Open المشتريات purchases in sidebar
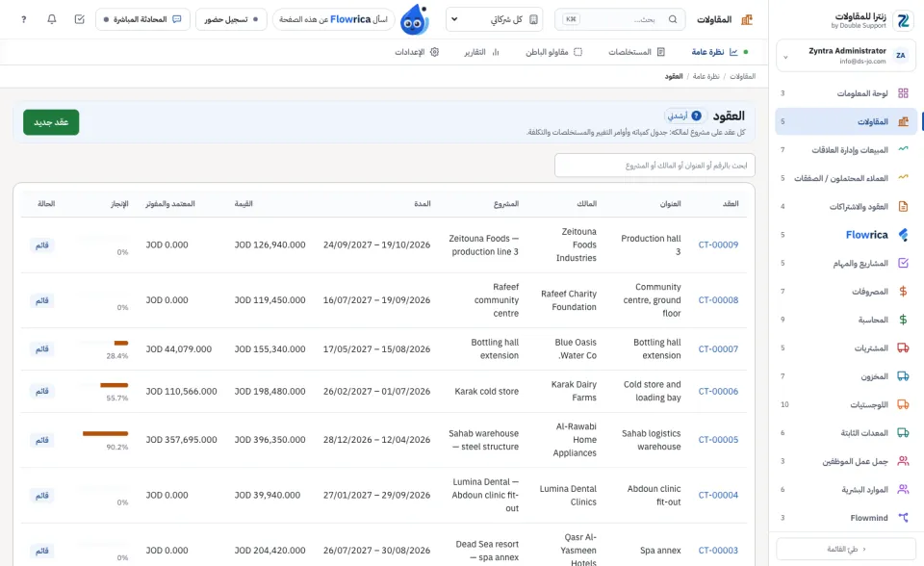924x566 pixels. pyautogui.click(x=846, y=347)
